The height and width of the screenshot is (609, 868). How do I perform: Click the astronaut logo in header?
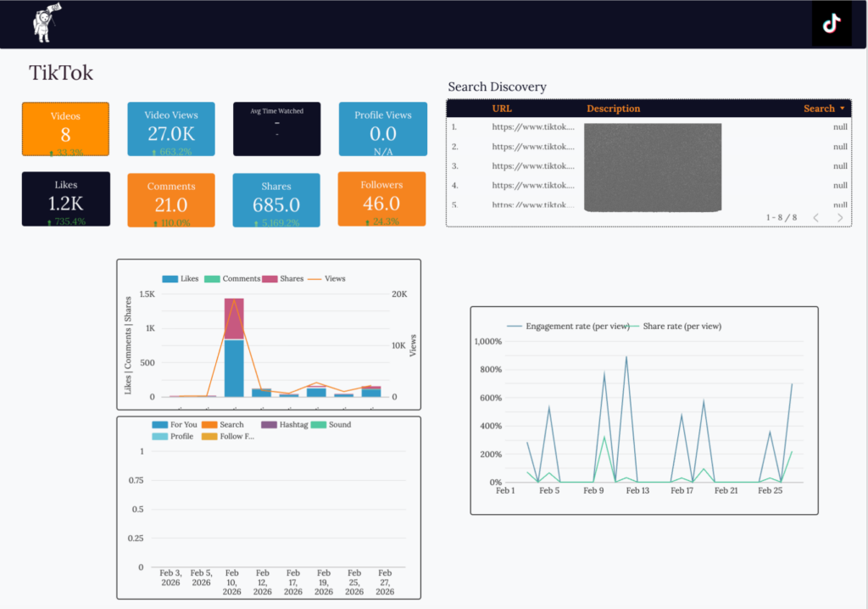(45, 23)
